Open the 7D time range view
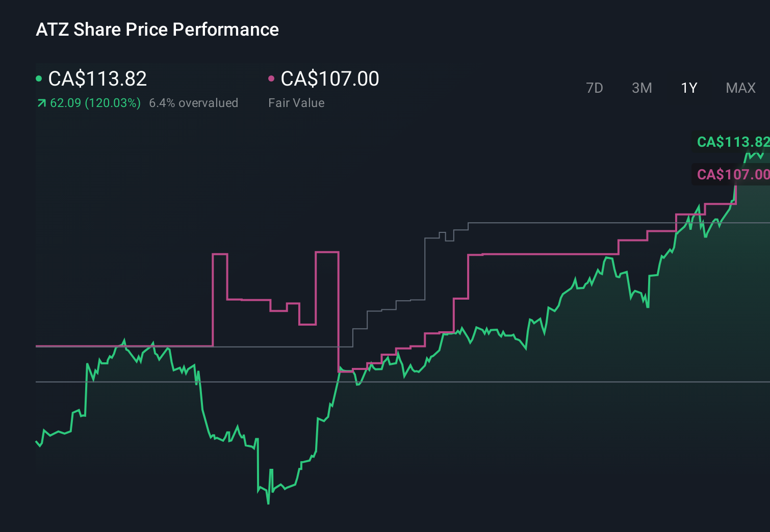Screen dimensions: 770x532 pos(595,88)
